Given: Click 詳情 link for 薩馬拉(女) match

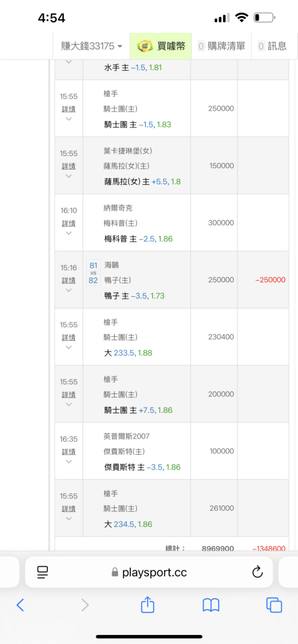Looking at the screenshot, I should [x=69, y=166].
